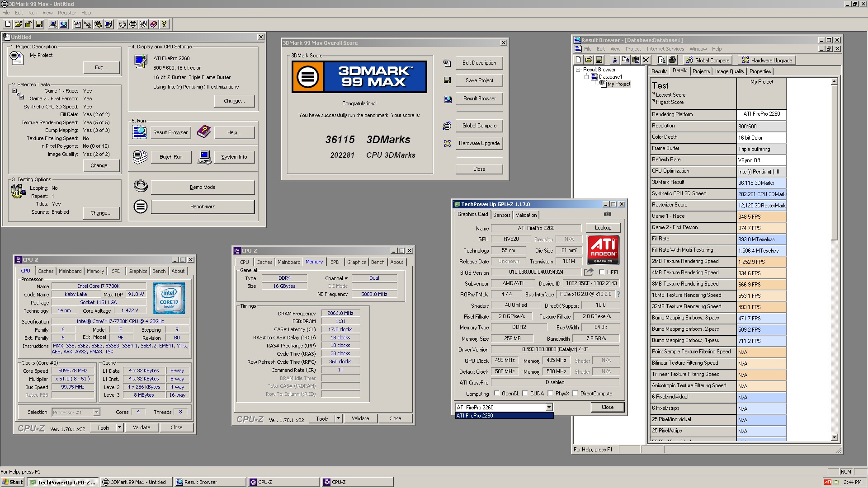Click the Print Preview icon in Result Browser
This screenshot has width=868, height=488.
click(662, 60)
